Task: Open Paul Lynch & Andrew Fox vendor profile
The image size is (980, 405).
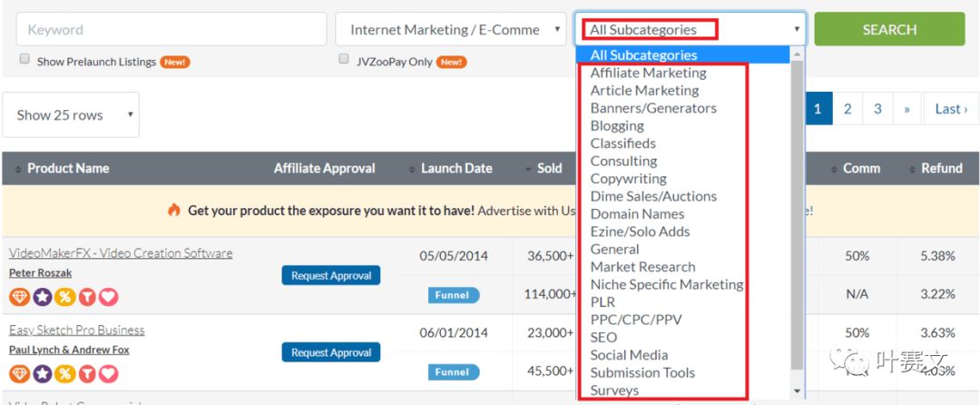Action: coord(69,350)
